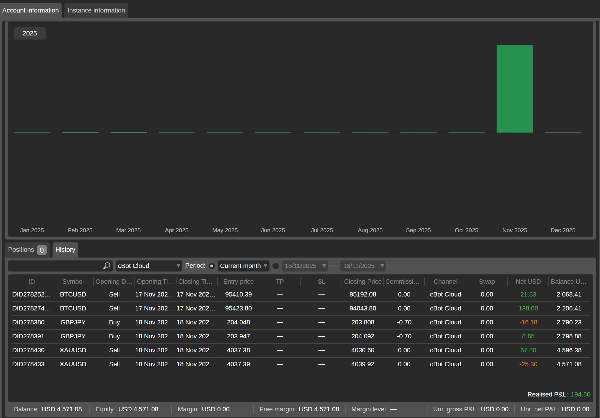
Task: Sort by the Net USD column header
Action: (x=527, y=282)
